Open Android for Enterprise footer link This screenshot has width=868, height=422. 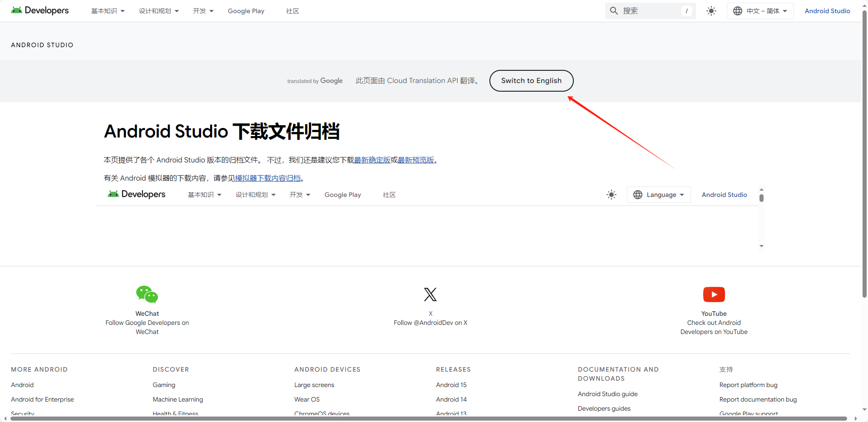[42, 399]
